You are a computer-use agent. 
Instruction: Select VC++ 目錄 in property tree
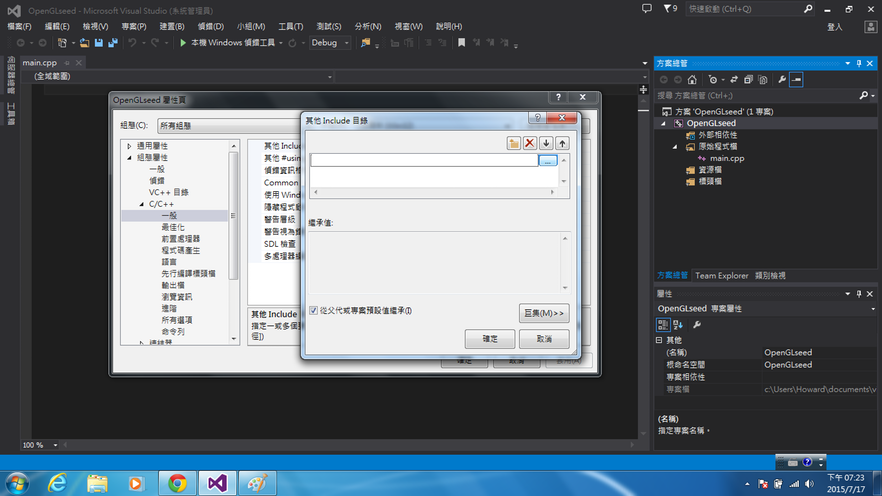168,192
